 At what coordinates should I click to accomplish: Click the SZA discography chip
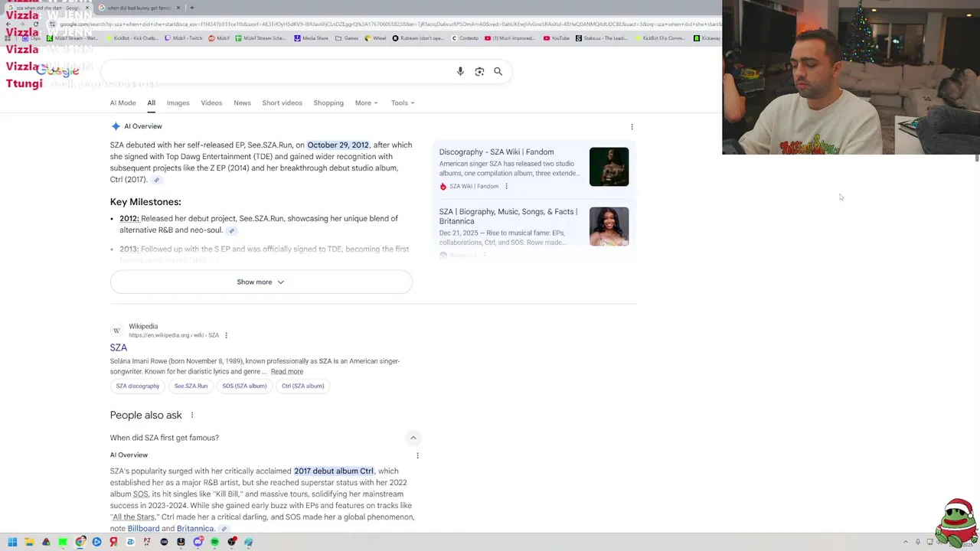click(138, 386)
